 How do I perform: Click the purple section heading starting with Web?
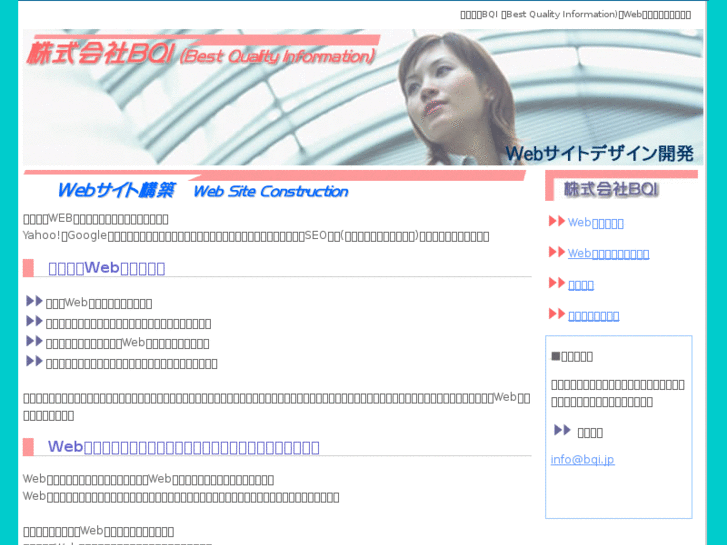[184, 447]
